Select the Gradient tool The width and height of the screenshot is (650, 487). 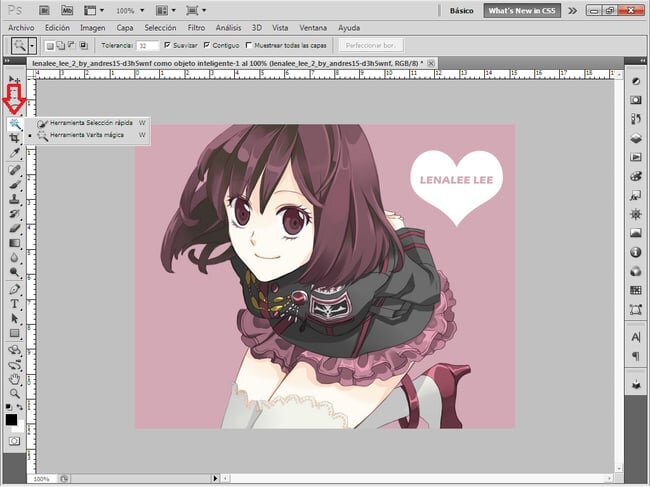click(x=15, y=243)
